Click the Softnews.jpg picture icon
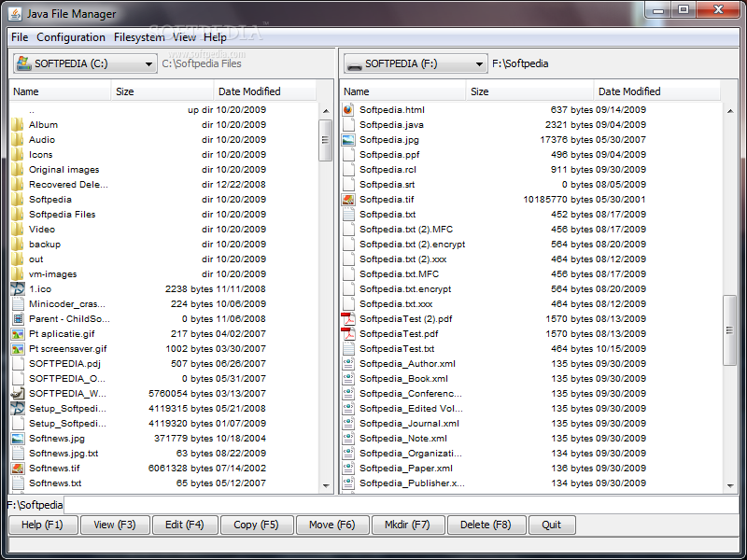The image size is (747, 560). point(18,438)
